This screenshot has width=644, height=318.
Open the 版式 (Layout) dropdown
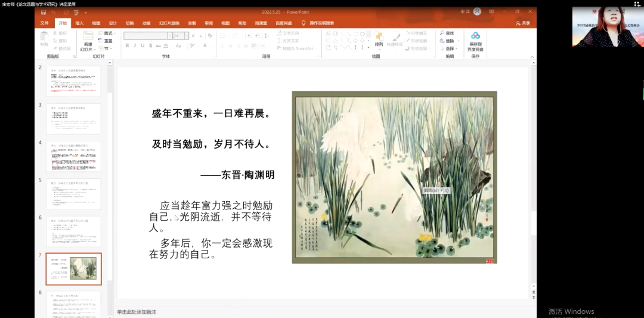[107, 33]
